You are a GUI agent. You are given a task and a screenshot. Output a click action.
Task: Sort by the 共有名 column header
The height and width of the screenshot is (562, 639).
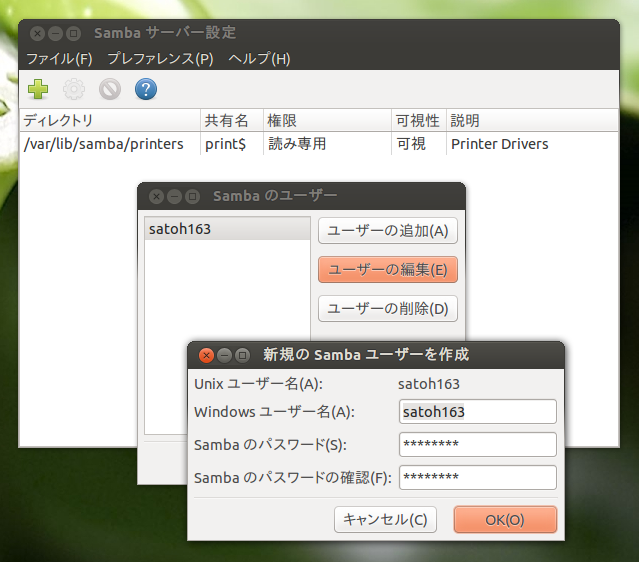tap(230, 121)
